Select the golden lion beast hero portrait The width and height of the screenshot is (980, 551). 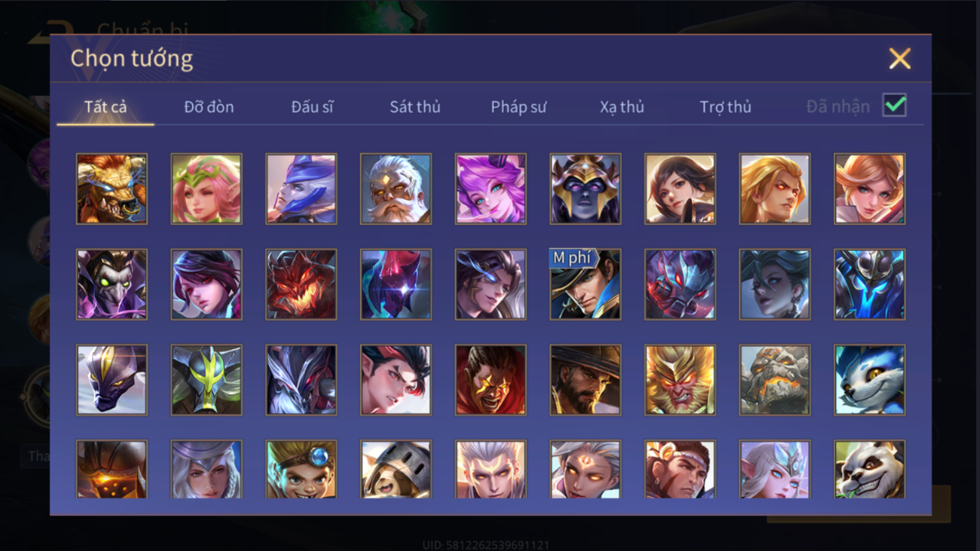(111, 189)
